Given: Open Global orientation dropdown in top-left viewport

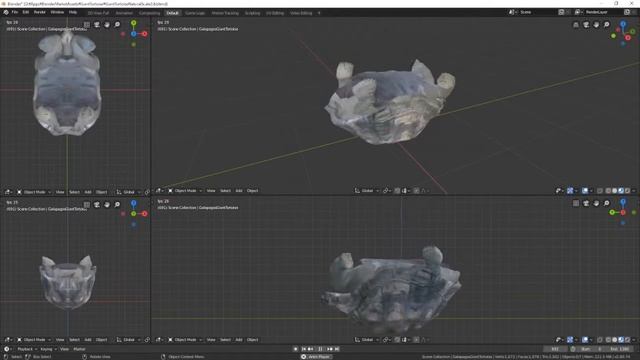Looking at the screenshot, I should [x=128, y=192].
